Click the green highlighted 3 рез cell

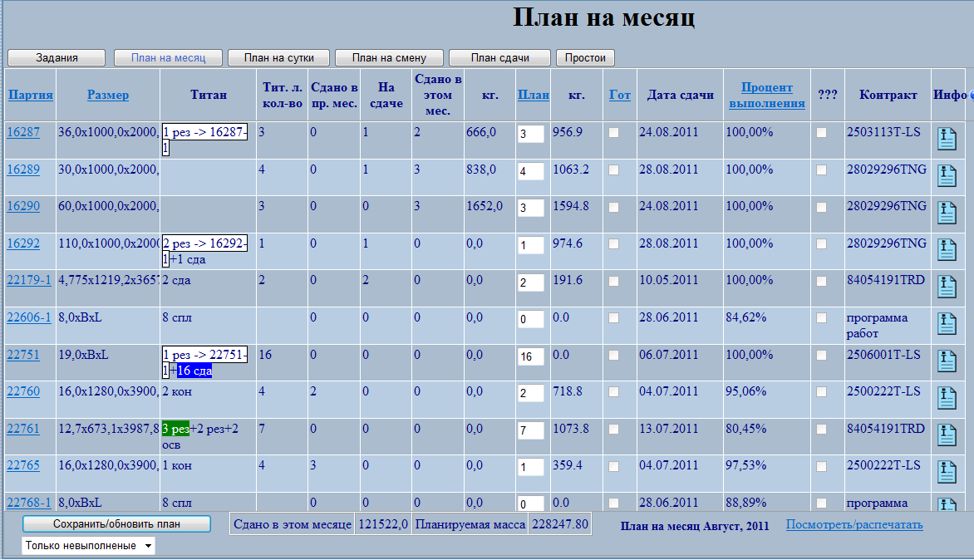pos(175,429)
